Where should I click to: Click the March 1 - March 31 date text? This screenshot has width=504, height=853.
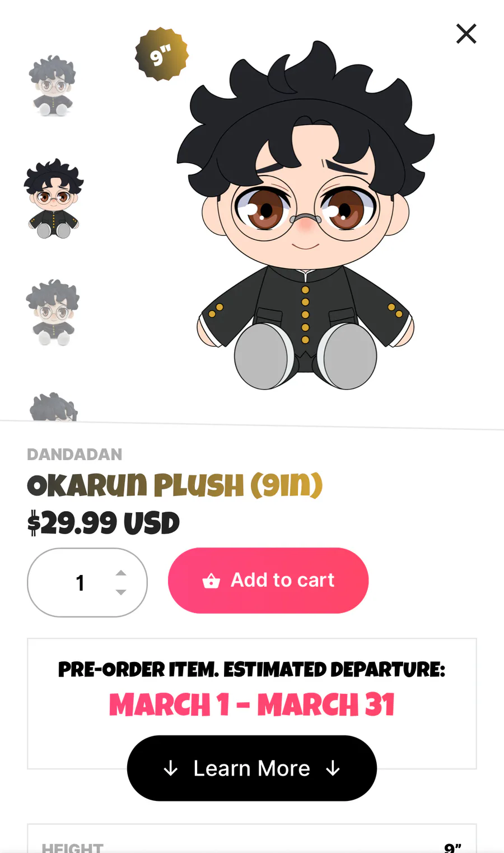(252, 704)
